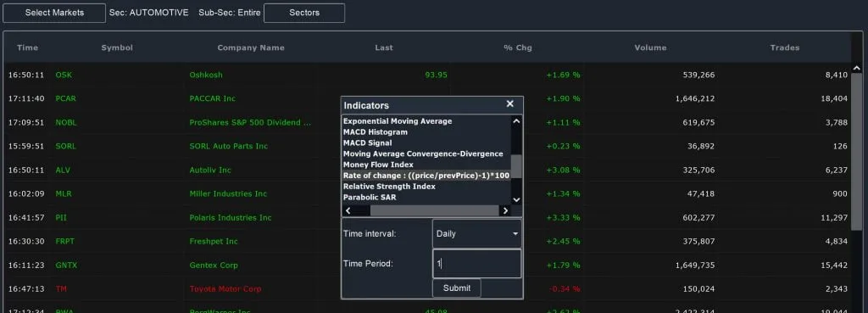Viewport: 868px width, 313px height.
Task: Sort by Symbol column header
Action: (117, 48)
